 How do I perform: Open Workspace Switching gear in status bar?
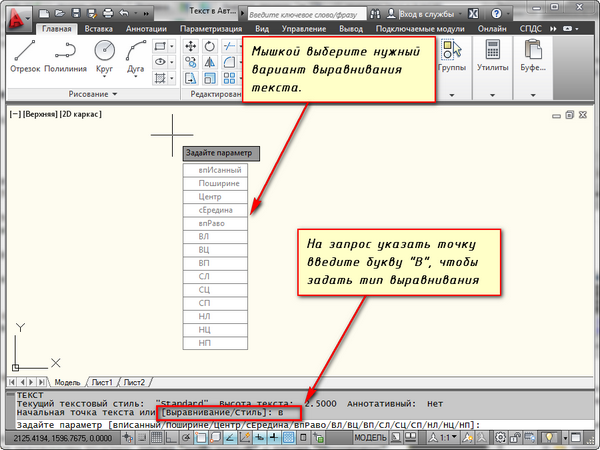[x=500, y=437]
